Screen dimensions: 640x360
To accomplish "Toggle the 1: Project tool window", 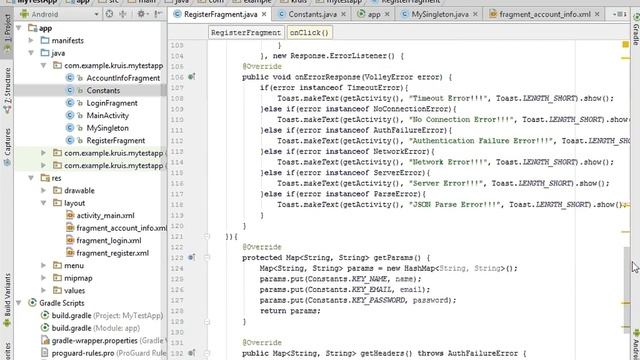I will pyautogui.click(x=7, y=33).
